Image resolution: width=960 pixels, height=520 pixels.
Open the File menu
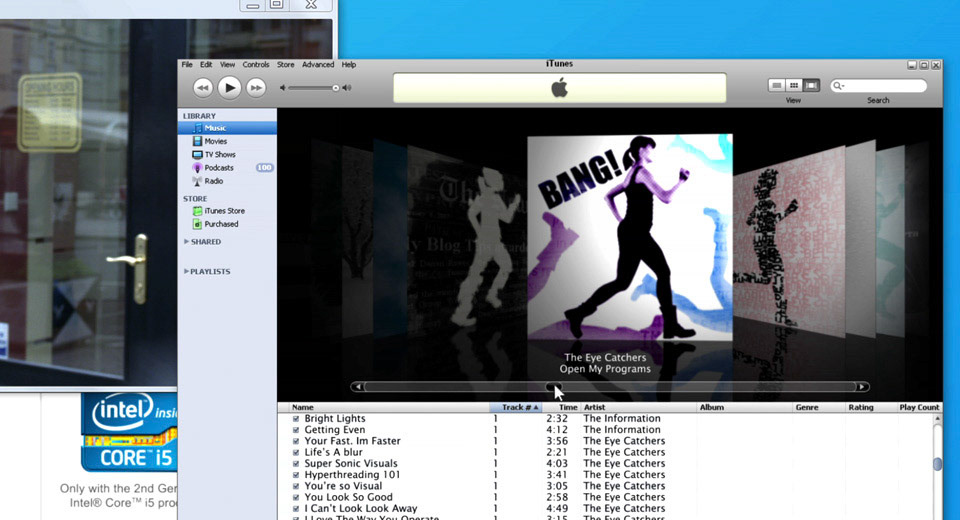pyautogui.click(x=187, y=64)
